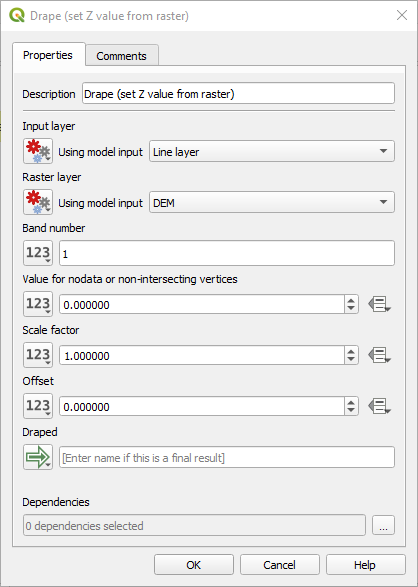The height and width of the screenshot is (587, 418).
Task: Click the Draped output name field
Action: (227, 457)
